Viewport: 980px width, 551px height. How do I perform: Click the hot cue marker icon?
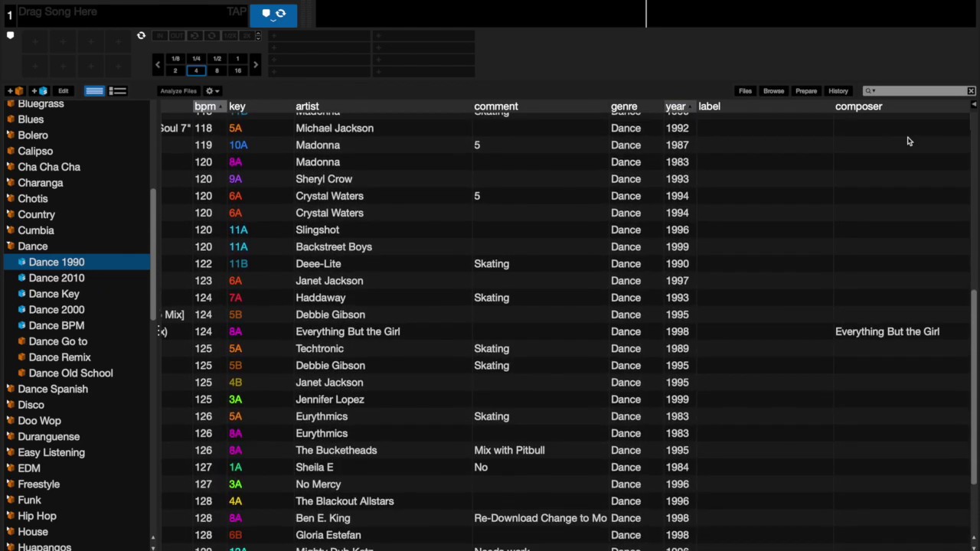coord(10,35)
